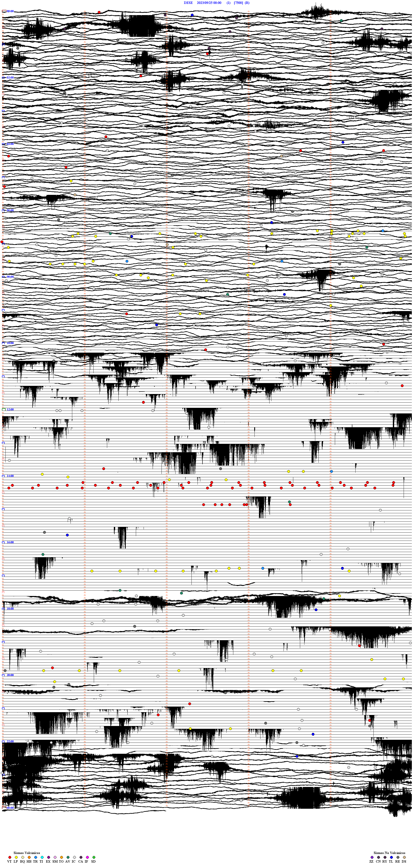Click the 02:00 time label
The height and width of the screenshot is (868, 414).
coord(10,78)
